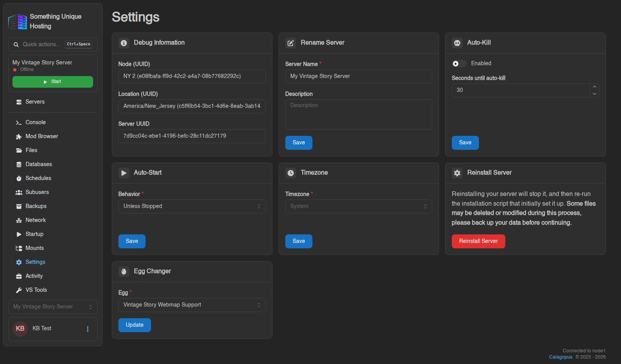621x364 pixels.
Task: Open VS Tools
Action: click(53, 290)
